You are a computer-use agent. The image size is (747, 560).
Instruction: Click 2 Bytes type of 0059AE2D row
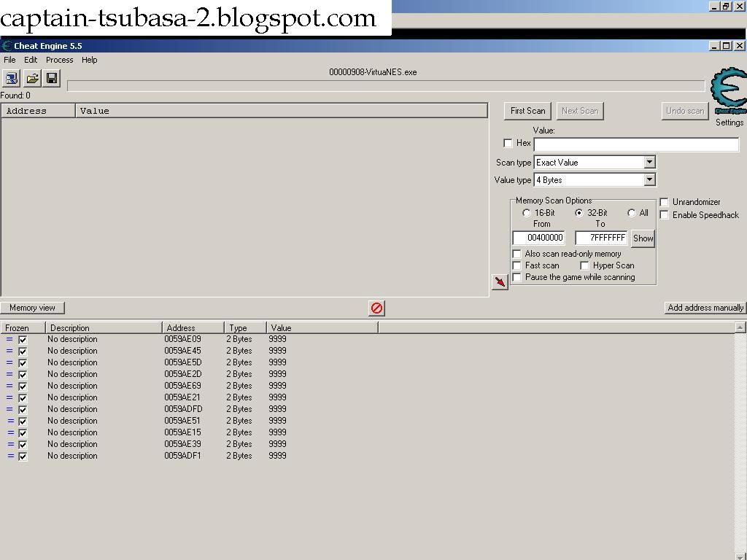click(239, 374)
